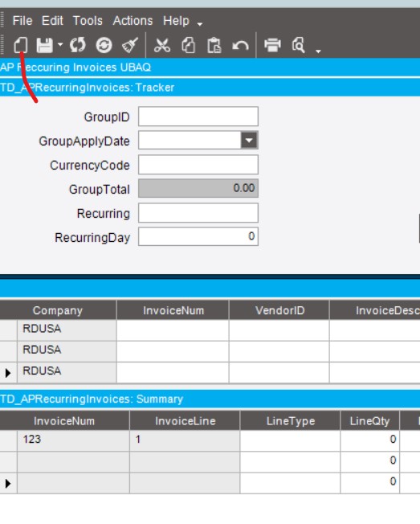
Task: Click the Clear broom icon
Action: 130,45
